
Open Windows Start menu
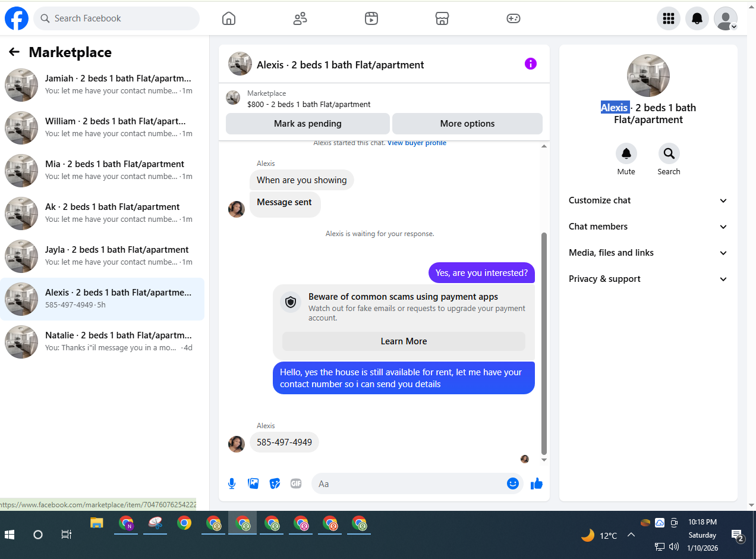pos(10,535)
